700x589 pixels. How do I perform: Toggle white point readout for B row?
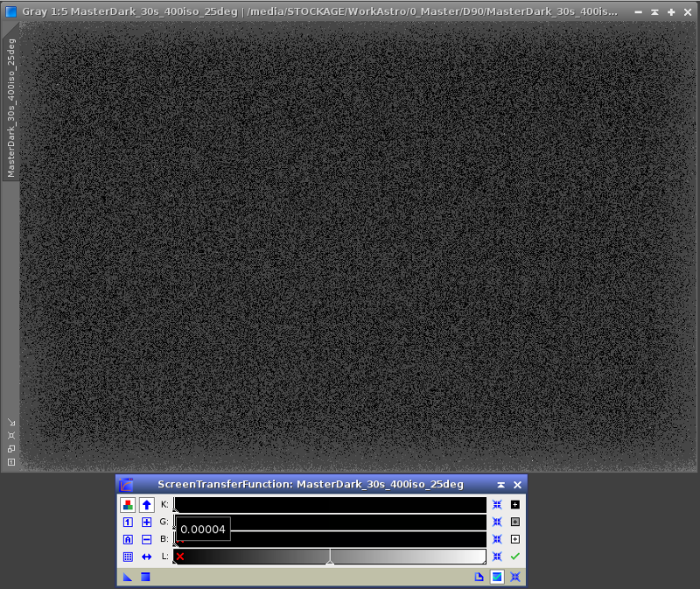coord(515,539)
